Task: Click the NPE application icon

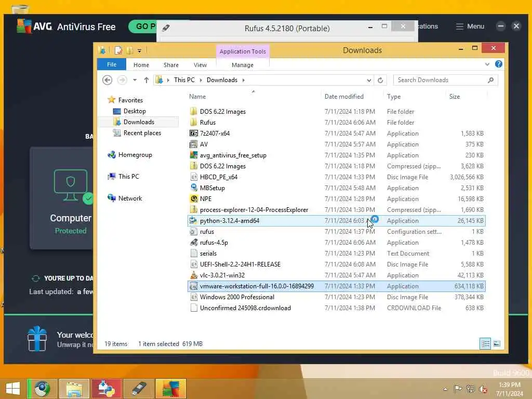Action: pyautogui.click(x=193, y=198)
